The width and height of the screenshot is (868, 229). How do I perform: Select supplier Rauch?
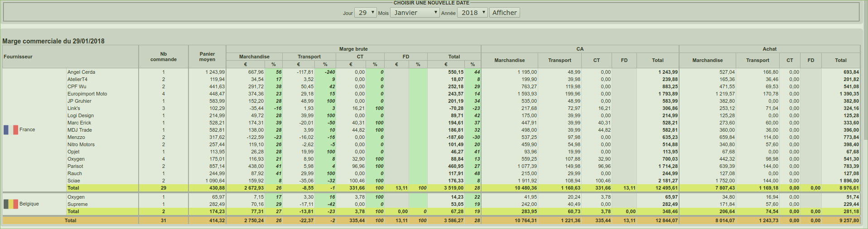click(x=75, y=173)
